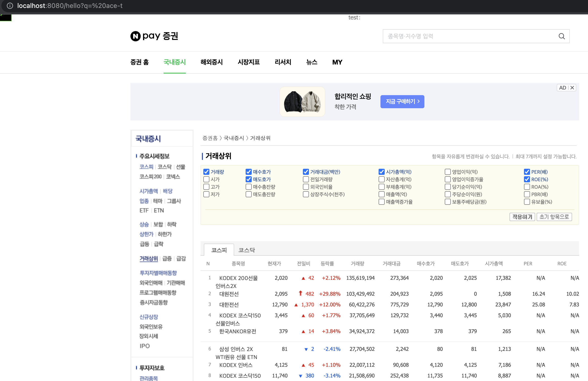Click the 종목명 search input field
Image resolution: width=588 pixels, height=381 pixels.
(470, 36)
